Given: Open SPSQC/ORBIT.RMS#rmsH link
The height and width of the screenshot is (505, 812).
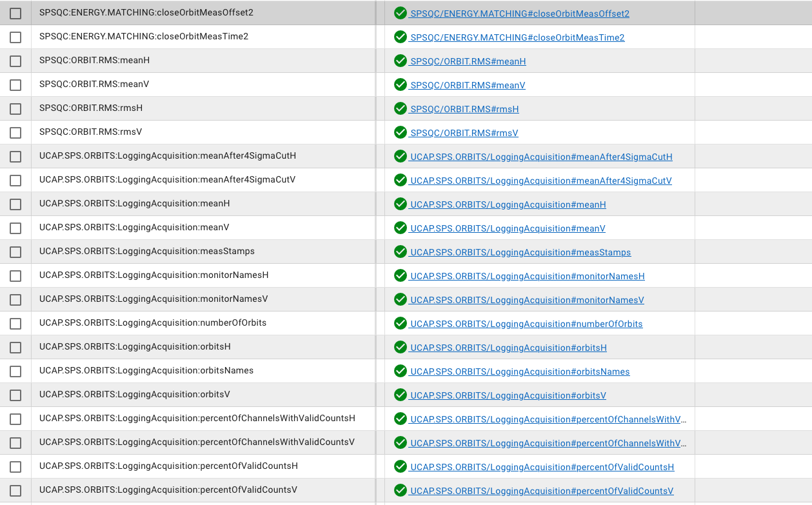Looking at the screenshot, I should (464, 109).
